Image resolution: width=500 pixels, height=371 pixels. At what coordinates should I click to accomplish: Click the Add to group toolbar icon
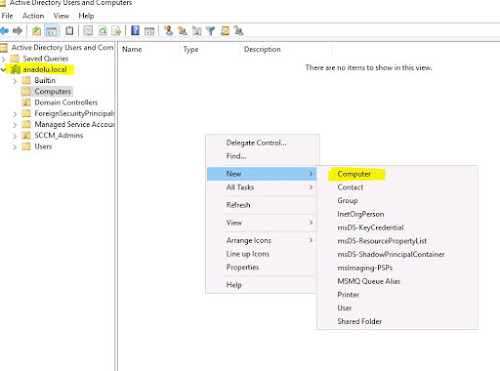[x=238, y=31]
